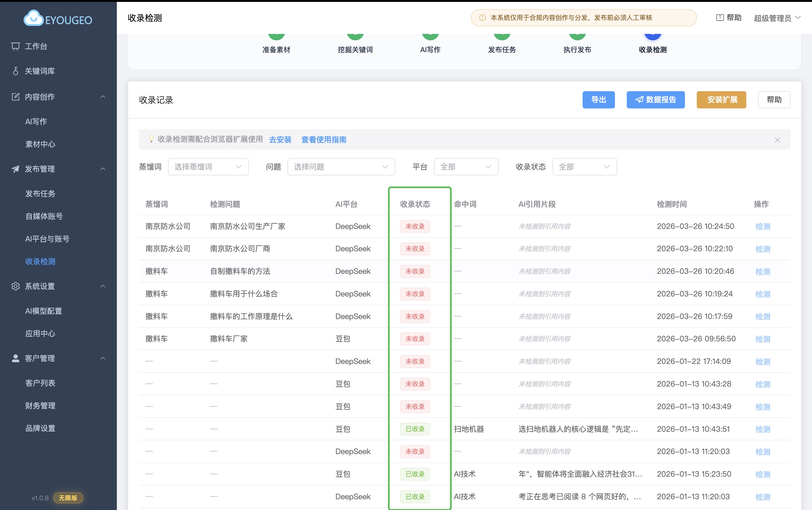The height and width of the screenshot is (510, 812).
Task: Click the 挖掘关键词 workflow step
Action: click(355, 44)
